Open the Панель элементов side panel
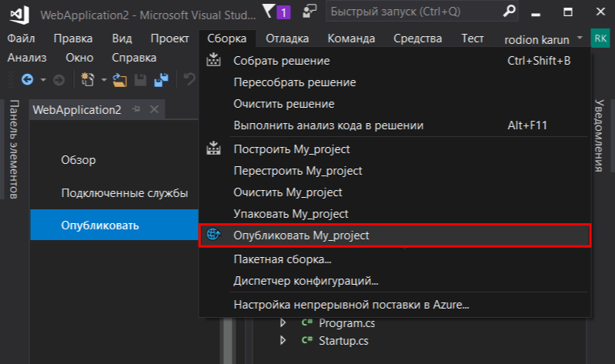Viewport: 615px width, 364px height. (x=14, y=149)
